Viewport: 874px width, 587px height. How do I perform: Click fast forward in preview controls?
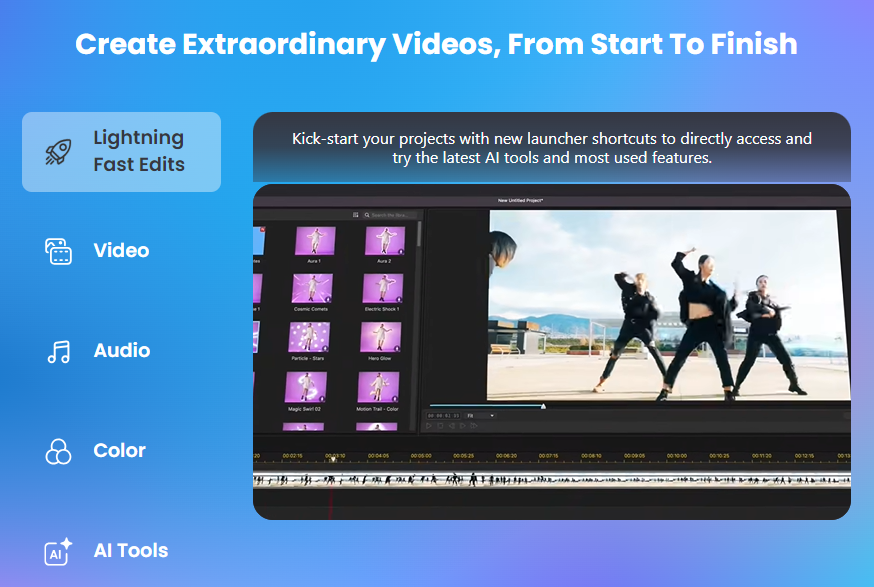pos(474,425)
